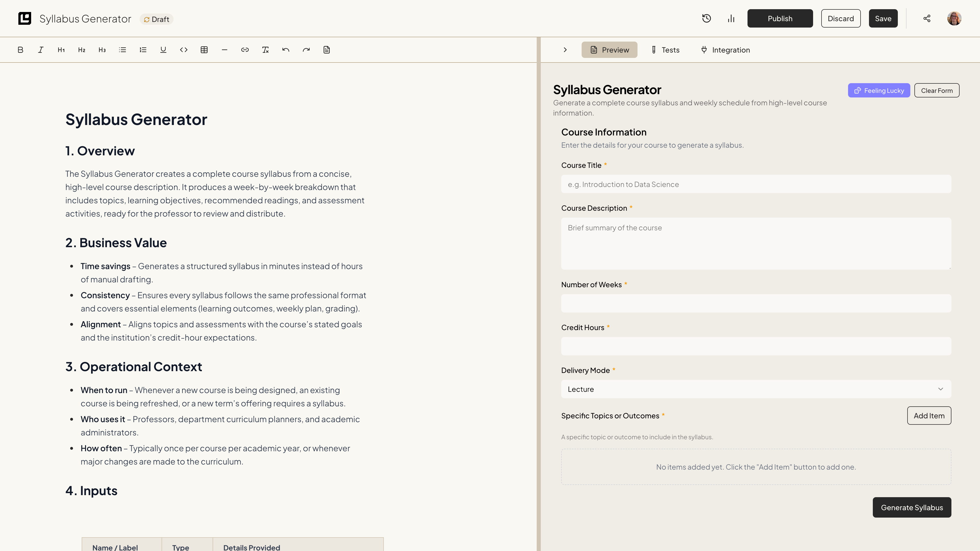The width and height of the screenshot is (980, 551).
Task: Undo the last edit
Action: click(x=286, y=50)
